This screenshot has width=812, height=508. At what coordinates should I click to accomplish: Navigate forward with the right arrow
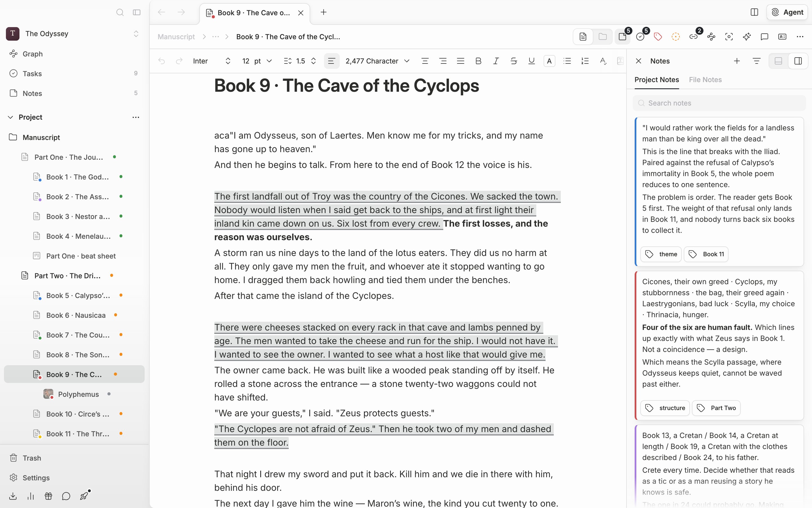pyautogui.click(x=181, y=12)
